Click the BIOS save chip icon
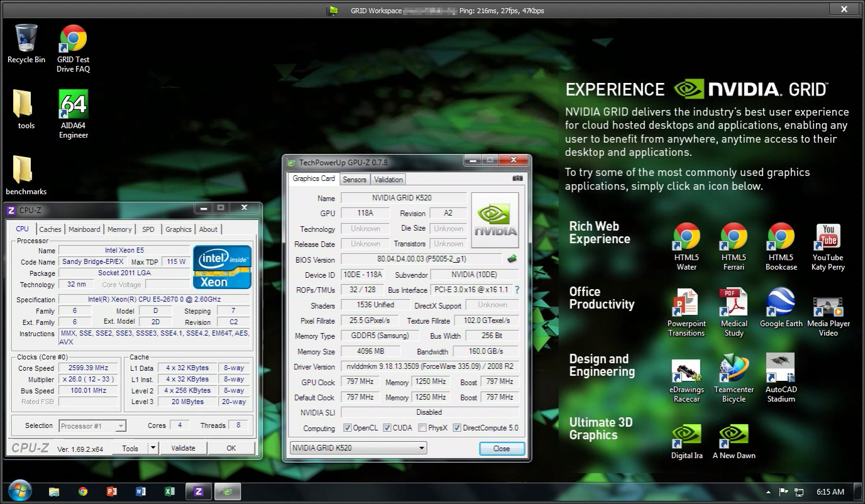The height and width of the screenshot is (504, 865). (512, 259)
